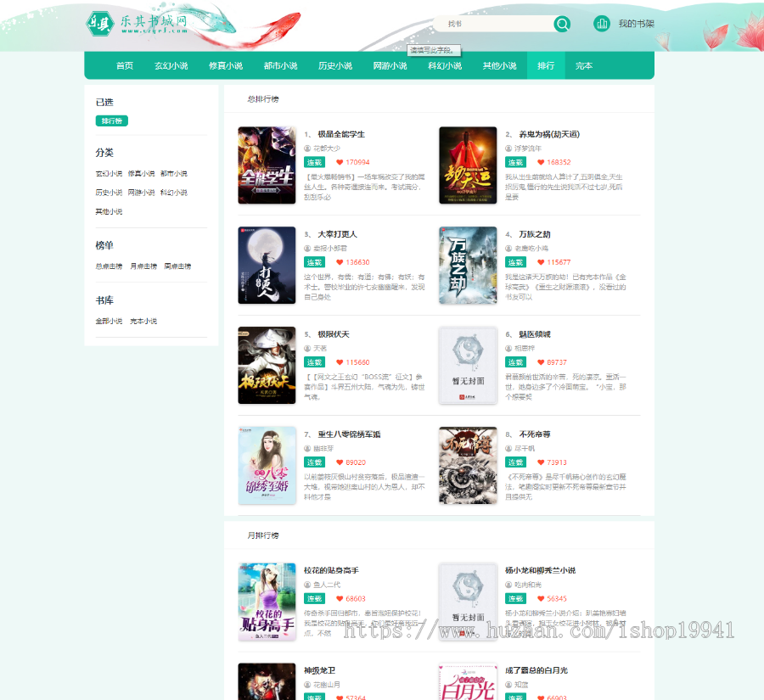Click author icon beside 鱼人二代
The height and width of the screenshot is (700, 764).
(307, 585)
